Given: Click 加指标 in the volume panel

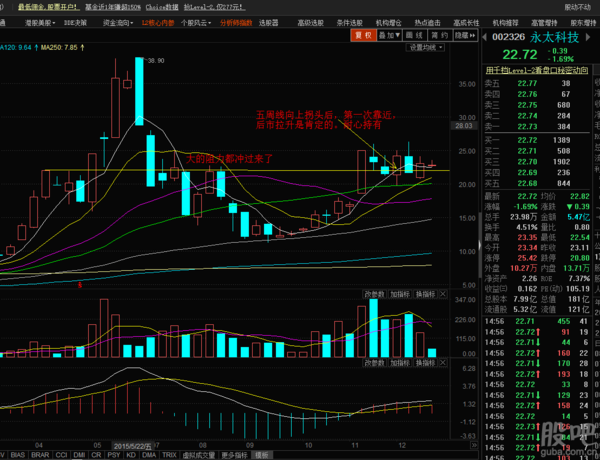Looking at the screenshot, I should click(x=399, y=295).
